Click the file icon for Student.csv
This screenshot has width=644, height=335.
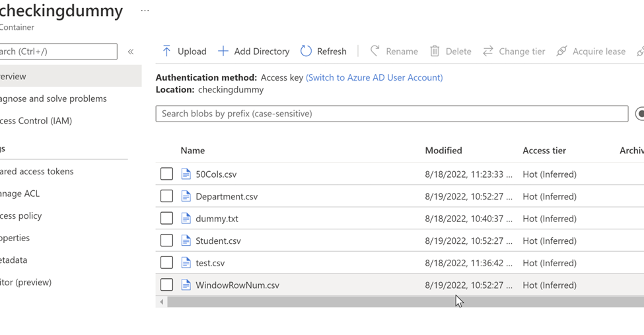point(186,241)
